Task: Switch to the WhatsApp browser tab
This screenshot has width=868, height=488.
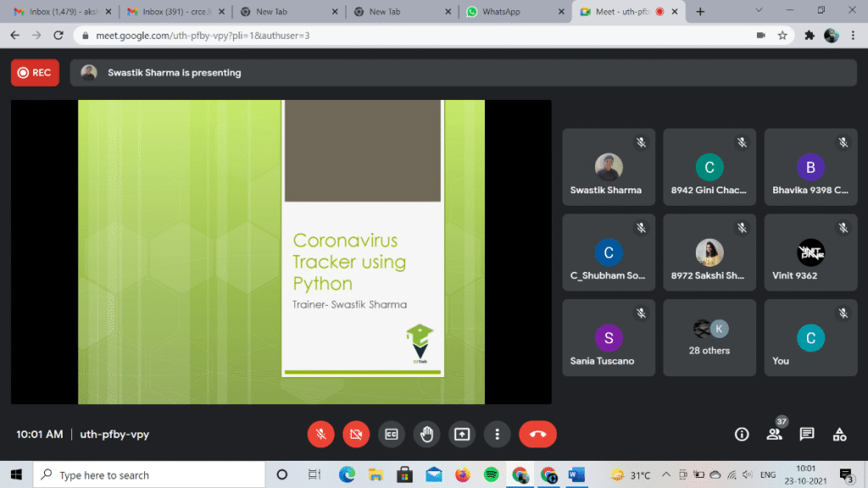Action: (x=512, y=12)
